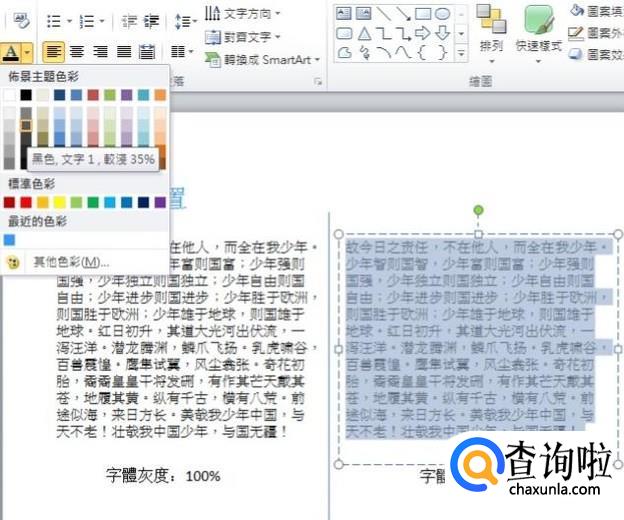Select the rounded rectangle shape
This screenshot has height=520, width=624.
[344, 33]
